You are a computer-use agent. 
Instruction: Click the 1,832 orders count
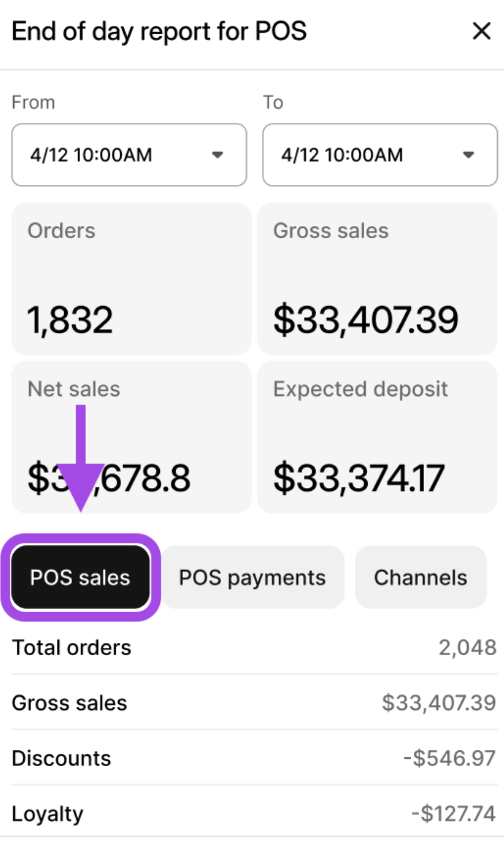pyautogui.click(x=70, y=320)
